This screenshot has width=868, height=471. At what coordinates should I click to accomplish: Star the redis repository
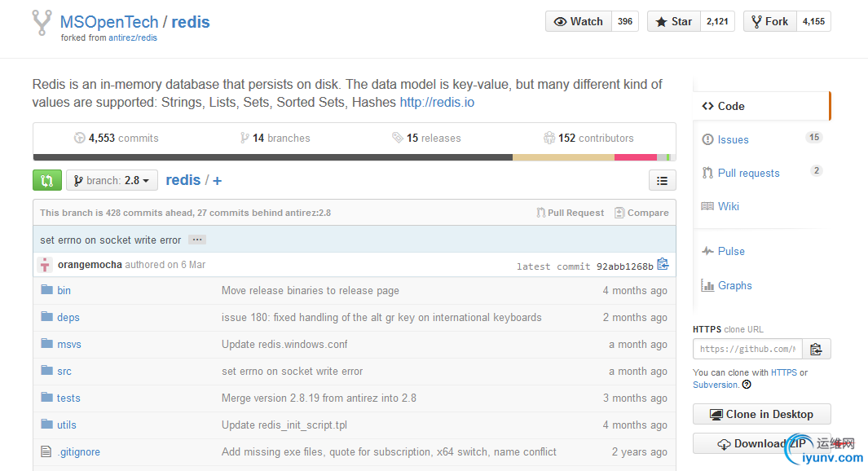click(x=674, y=21)
